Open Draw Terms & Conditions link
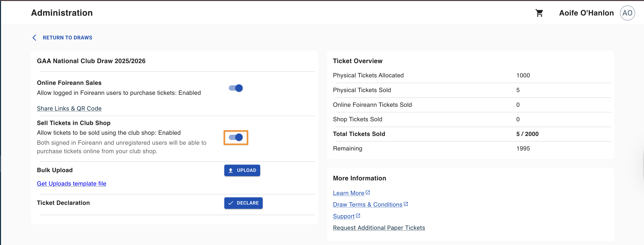Screen dimensions: 644x245 (368, 205)
